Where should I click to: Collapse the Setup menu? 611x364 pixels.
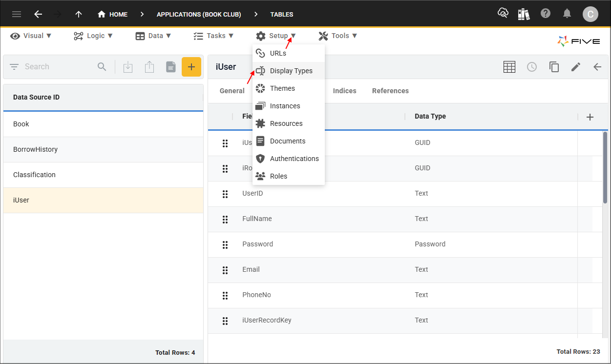pyautogui.click(x=276, y=36)
